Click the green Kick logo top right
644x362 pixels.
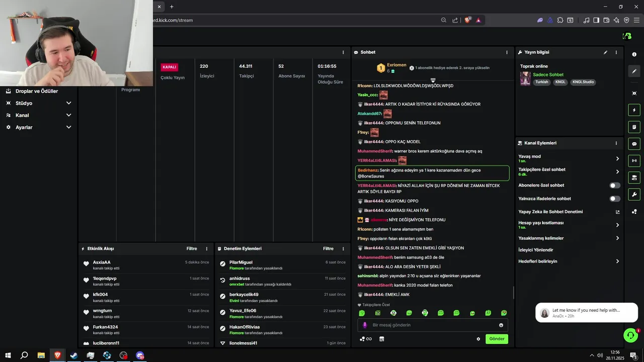click(627, 36)
